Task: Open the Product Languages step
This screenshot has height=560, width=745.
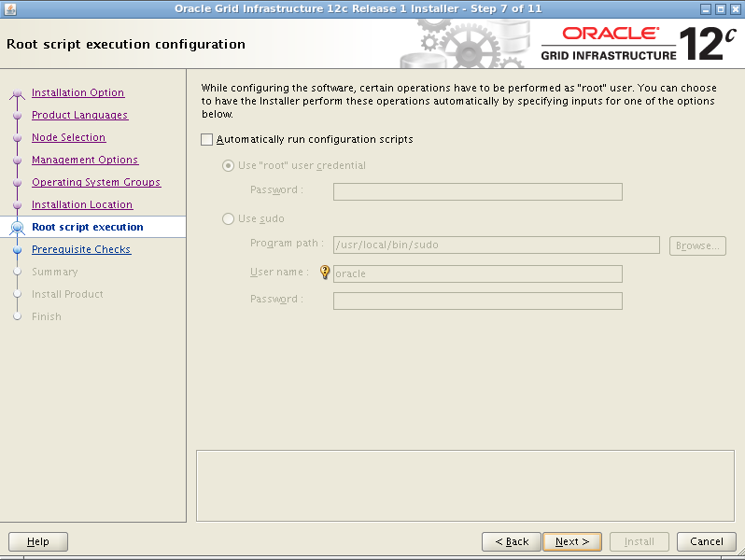Action: pyautogui.click(x=79, y=115)
